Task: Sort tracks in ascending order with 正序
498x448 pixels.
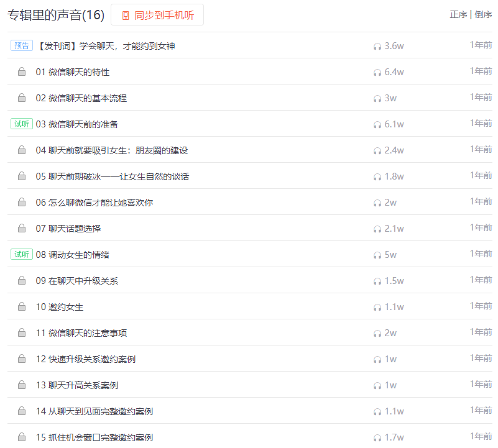Action: (x=458, y=15)
